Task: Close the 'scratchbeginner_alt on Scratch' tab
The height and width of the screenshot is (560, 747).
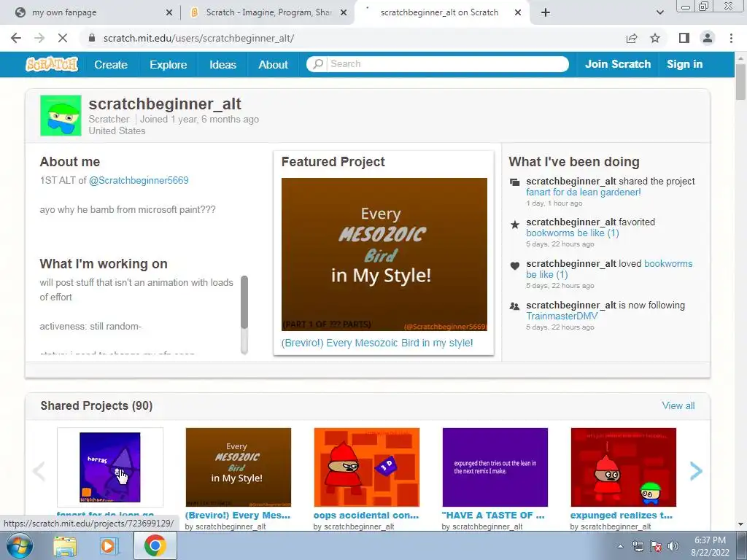Action: pyautogui.click(x=518, y=13)
